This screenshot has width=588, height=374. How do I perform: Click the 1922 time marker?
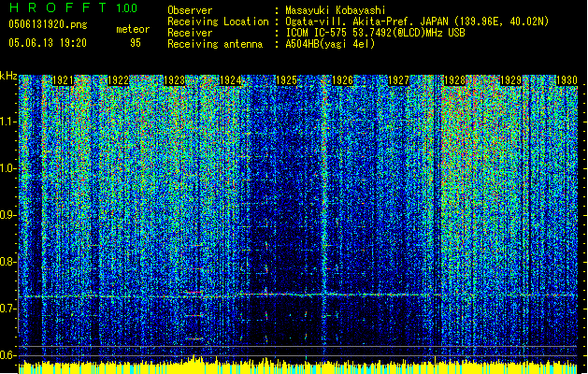tap(119, 80)
